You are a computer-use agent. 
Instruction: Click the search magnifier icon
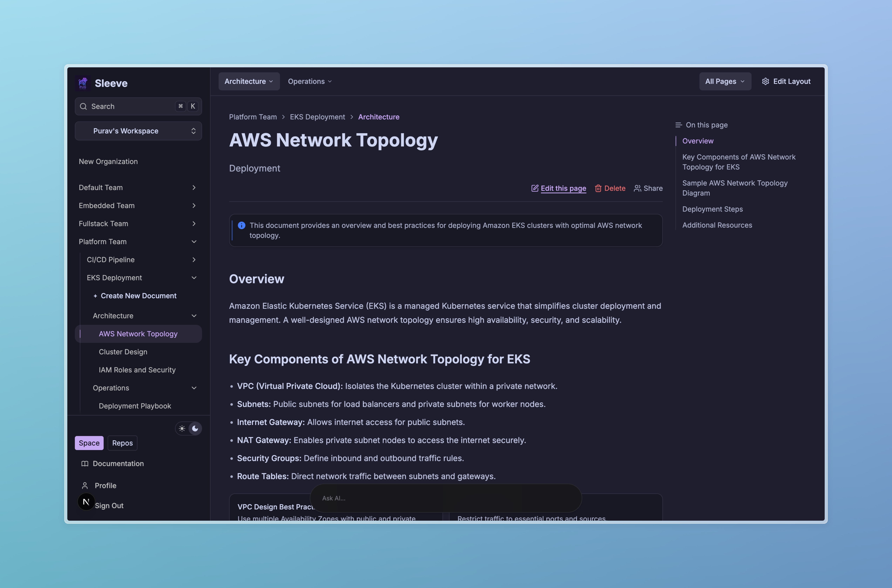point(83,106)
